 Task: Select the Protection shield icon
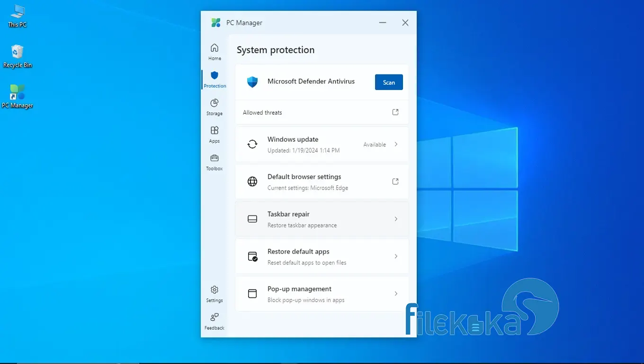coord(215,75)
